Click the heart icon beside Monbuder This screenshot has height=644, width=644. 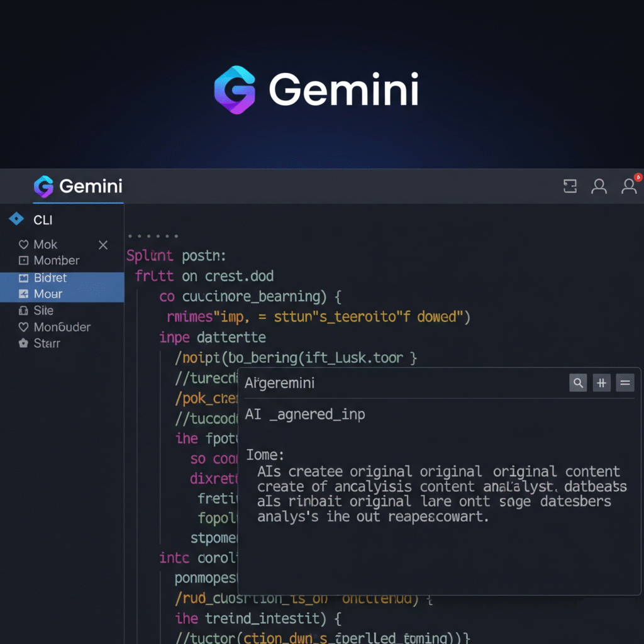coord(23,327)
